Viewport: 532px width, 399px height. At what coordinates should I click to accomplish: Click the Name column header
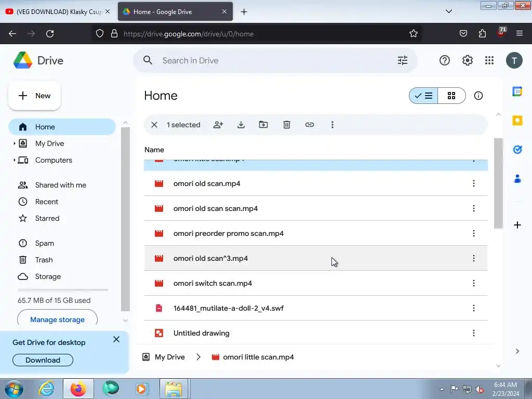click(x=154, y=150)
